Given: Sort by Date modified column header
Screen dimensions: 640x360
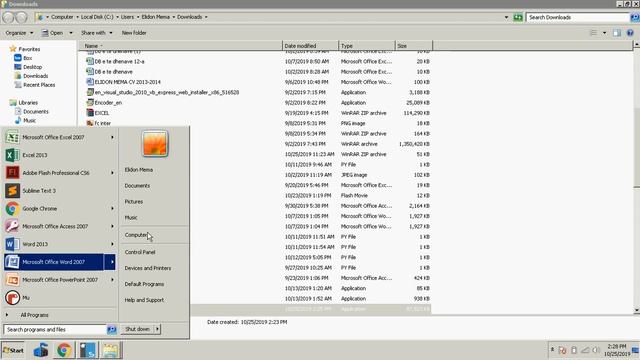Looking at the screenshot, I should click(x=310, y=46).
